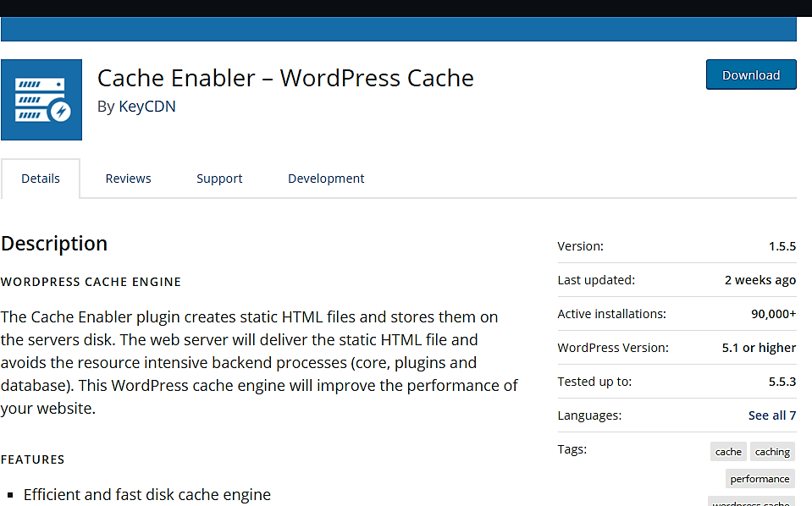Image resolution: width=812 pixels, height=506 pixels.
Task: Click the Last updated: label
Action: 596,280
